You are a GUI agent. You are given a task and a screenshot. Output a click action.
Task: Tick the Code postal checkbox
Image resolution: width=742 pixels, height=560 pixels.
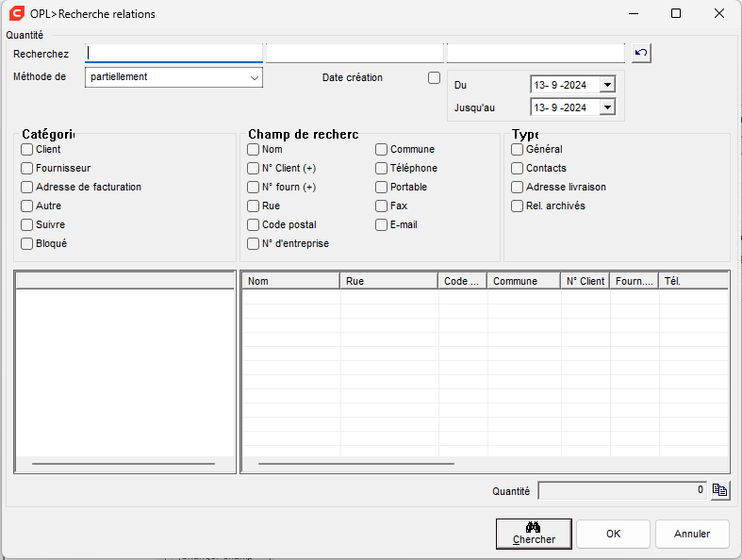point(254,225)
